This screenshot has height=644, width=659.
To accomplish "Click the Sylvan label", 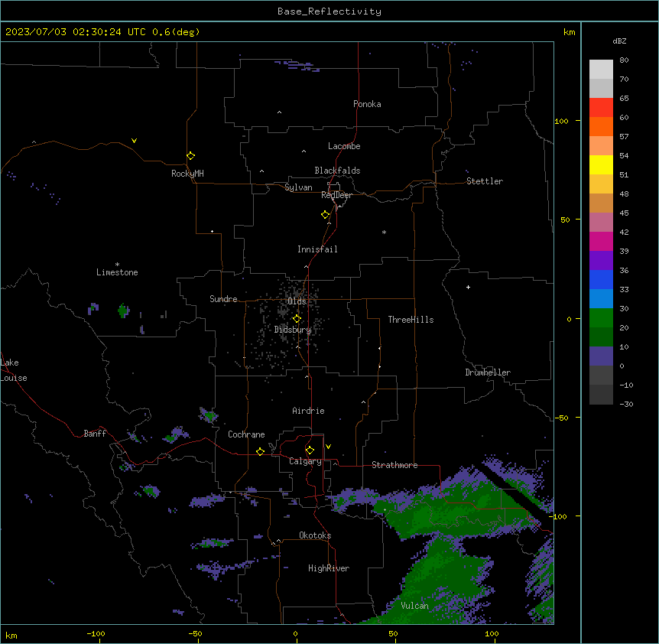I will [x=298, y=187].
